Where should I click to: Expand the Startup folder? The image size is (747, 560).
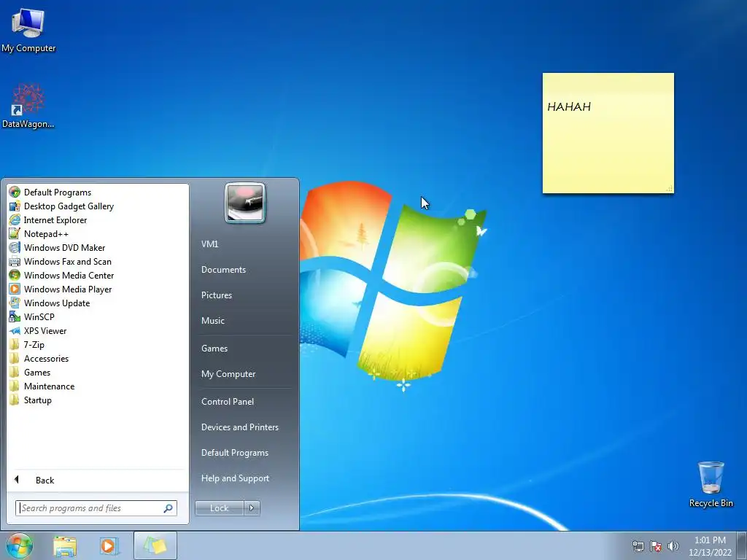[x=38, y=400]
